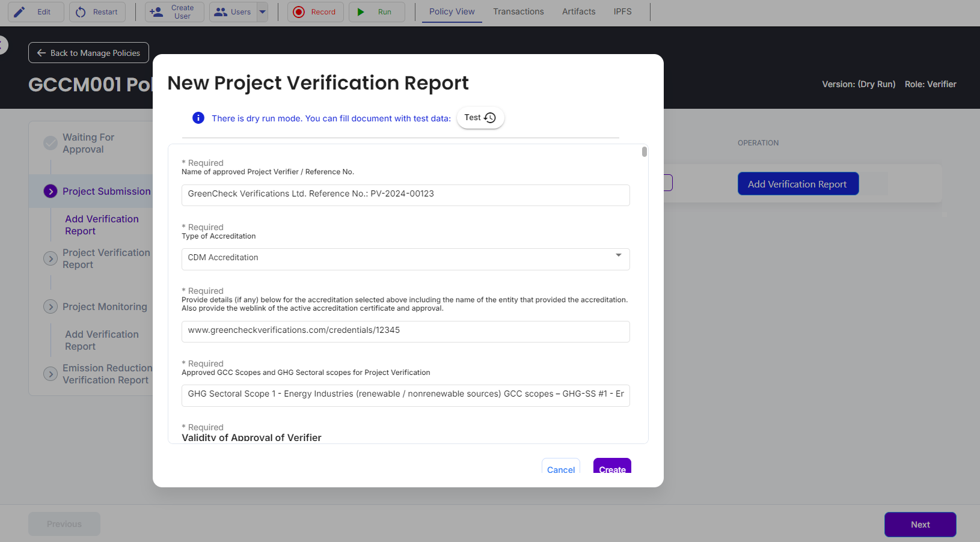
Task: Click the Waiting For Approval checkmark icon
Action: [51, 143]
